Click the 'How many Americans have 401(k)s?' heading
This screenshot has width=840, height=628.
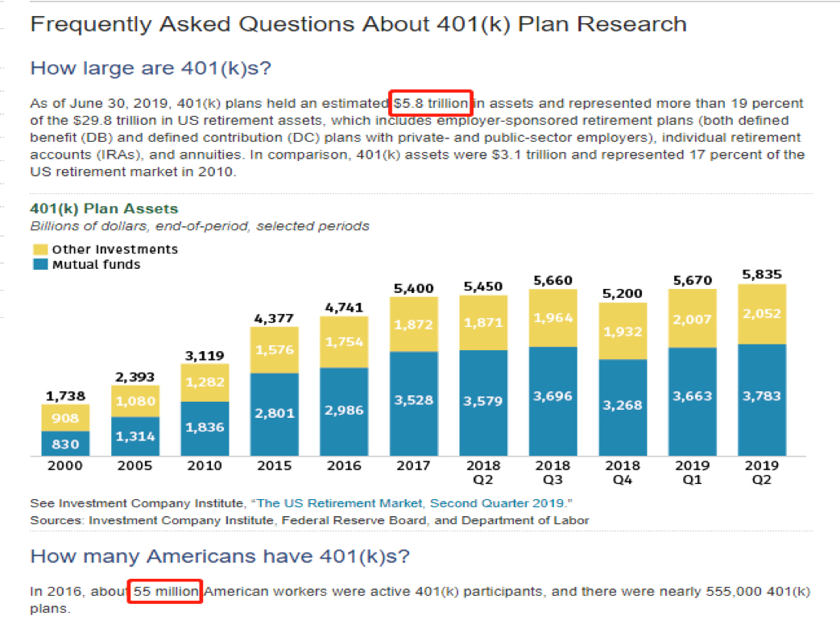click(x=220, y=556)
